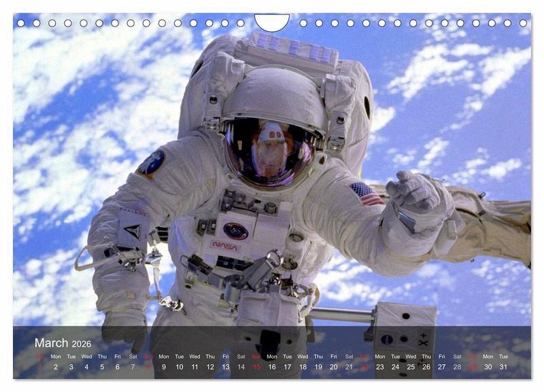Choose date 17 in the calendar strip
This screenshot has height=392, width=544.
tap(287, 367)
